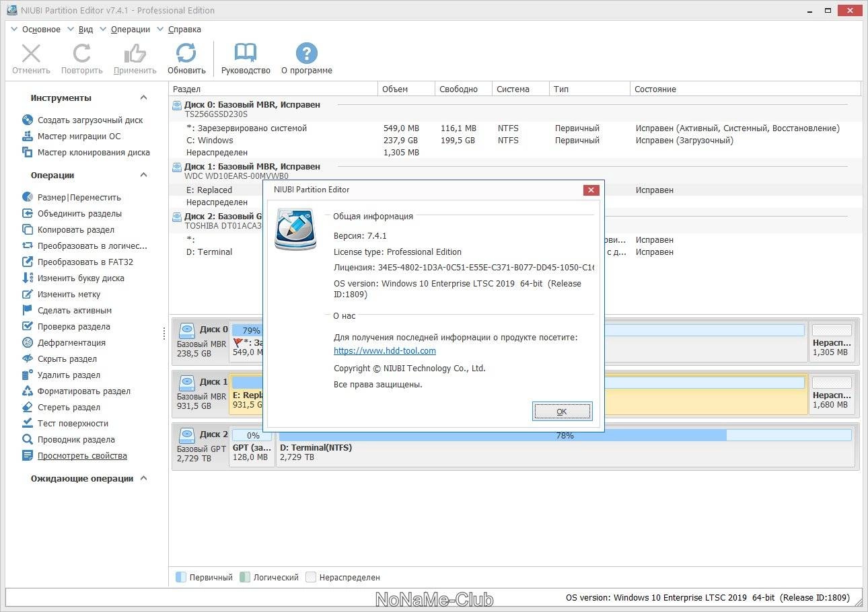Open the Вид menu
The image size is (868, 612).
(85, 30)
